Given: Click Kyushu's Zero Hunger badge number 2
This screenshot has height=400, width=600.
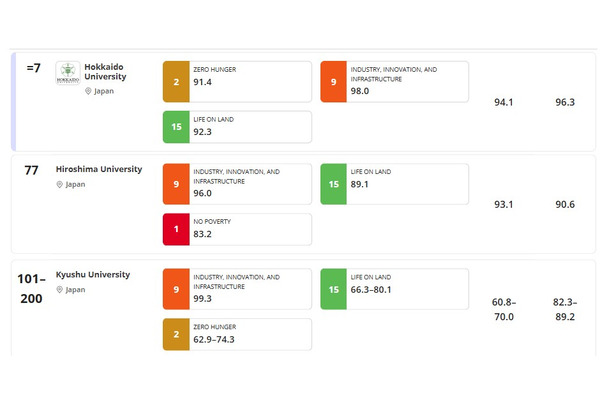Looking at the screenshot, I should 176,334.
